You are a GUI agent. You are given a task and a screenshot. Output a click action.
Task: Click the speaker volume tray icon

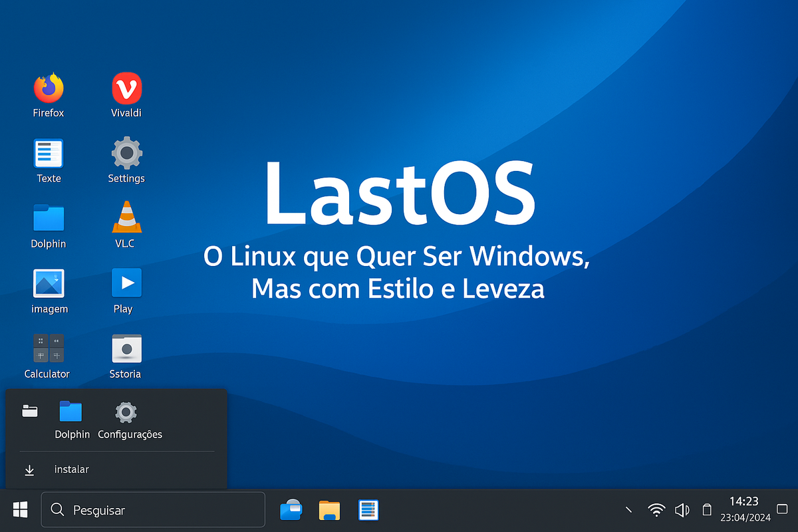tap(682, 510)
